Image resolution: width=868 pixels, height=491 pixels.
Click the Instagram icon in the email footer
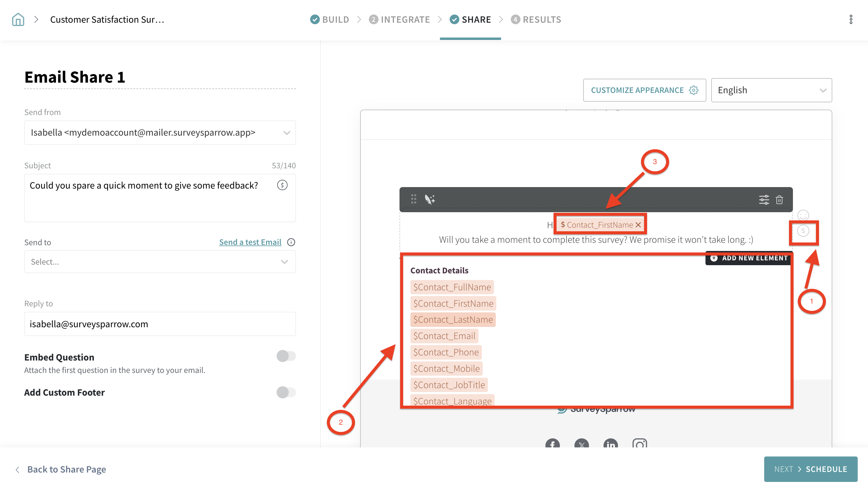[640, 444]
